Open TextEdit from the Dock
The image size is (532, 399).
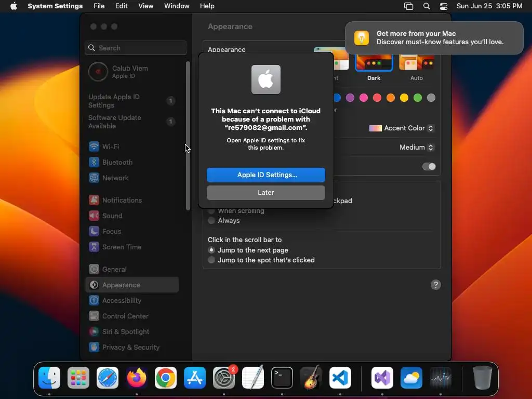(253, 378)
